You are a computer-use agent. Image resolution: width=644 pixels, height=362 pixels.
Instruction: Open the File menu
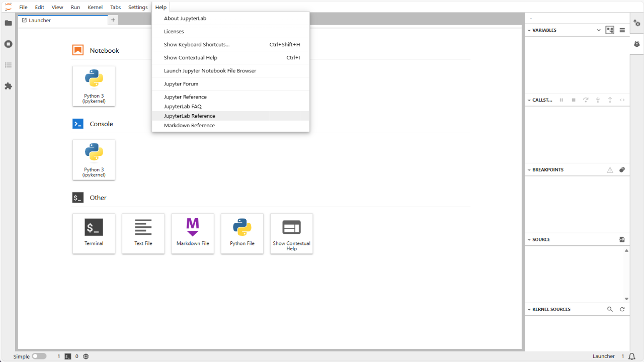[23, 7]
